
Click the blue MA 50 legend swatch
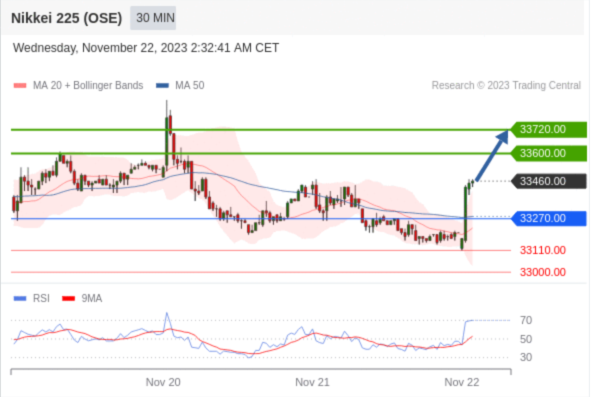(x=162, y=86)
